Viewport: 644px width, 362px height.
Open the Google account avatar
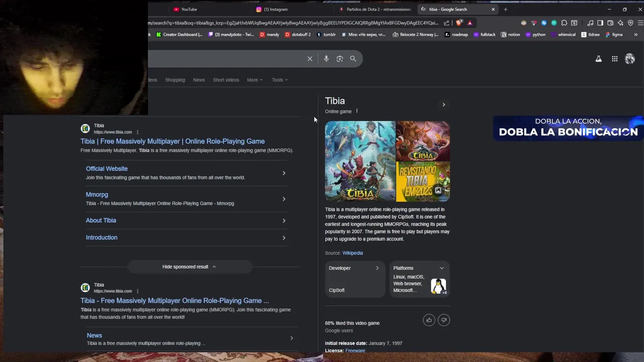click(x=630, y=59)
